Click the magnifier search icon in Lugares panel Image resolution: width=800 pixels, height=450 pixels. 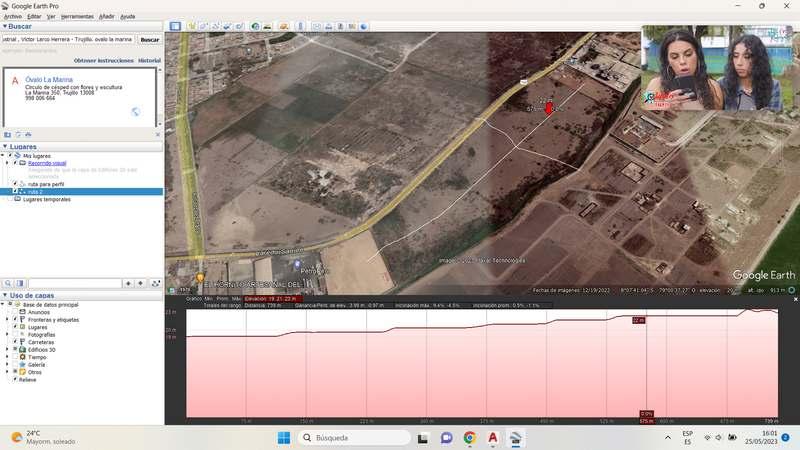(x=8, y=283)
